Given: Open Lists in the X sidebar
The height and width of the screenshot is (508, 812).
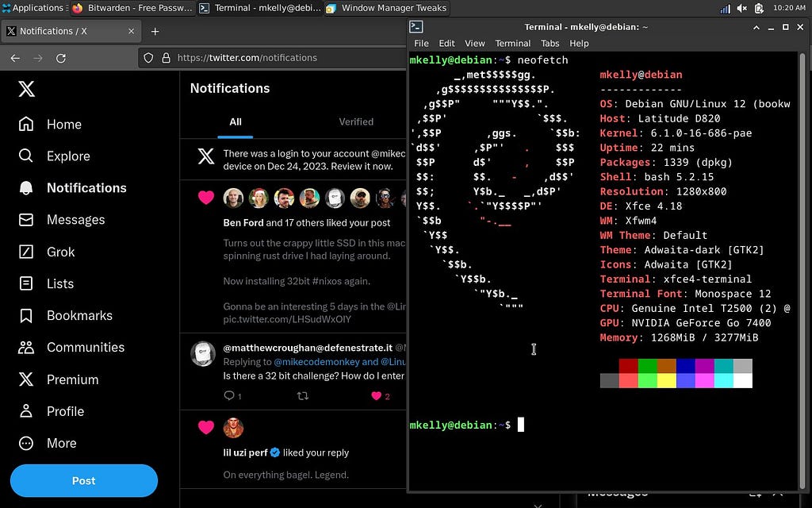Looking at the screenshot, I should tap(46, 283).
